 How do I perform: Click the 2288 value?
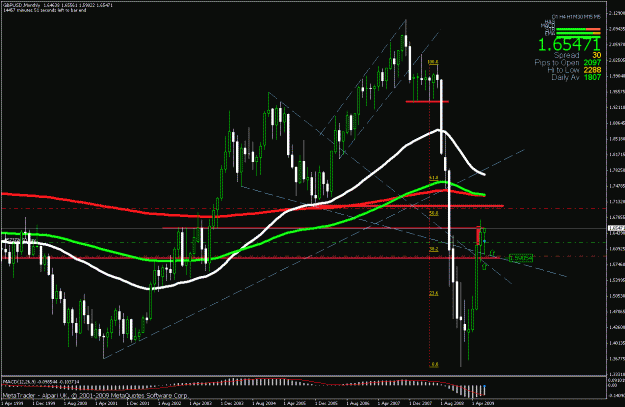coord(592,70)
